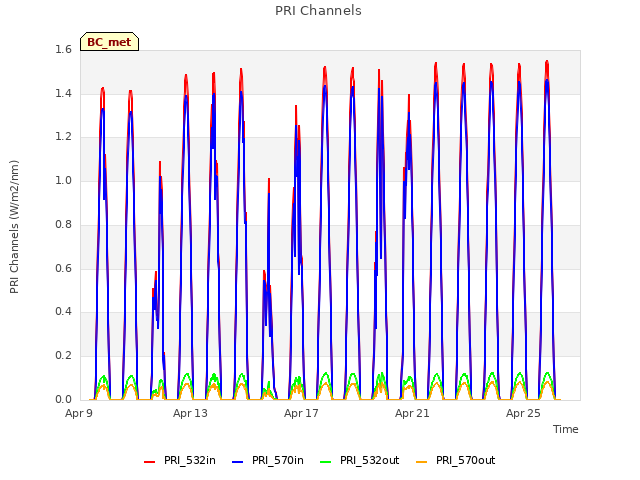Click the 0.4 y-axis tick label
640x480 pixels.
coord(63,311)
